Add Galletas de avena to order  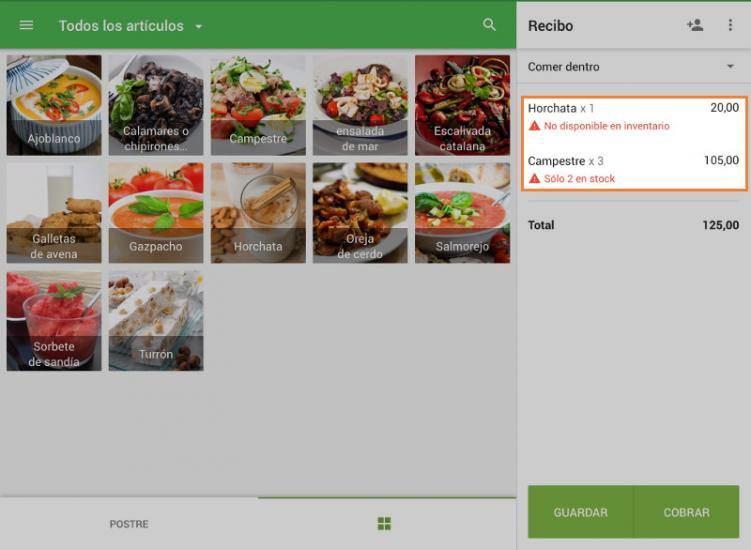[54, 213]
